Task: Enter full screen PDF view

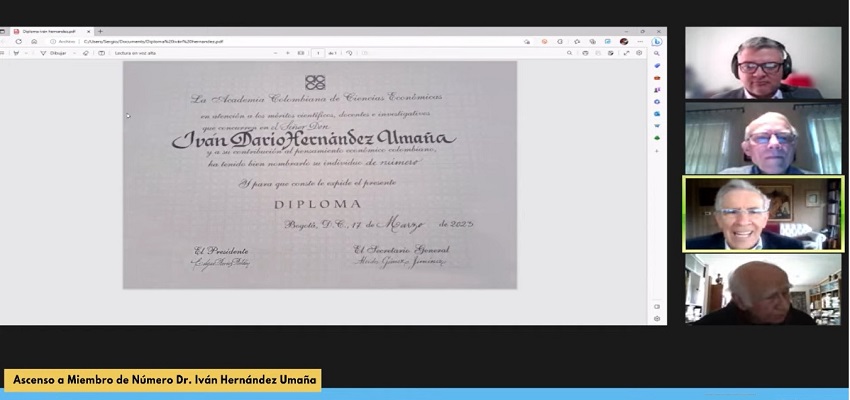Action: click(x=626, y=53)
